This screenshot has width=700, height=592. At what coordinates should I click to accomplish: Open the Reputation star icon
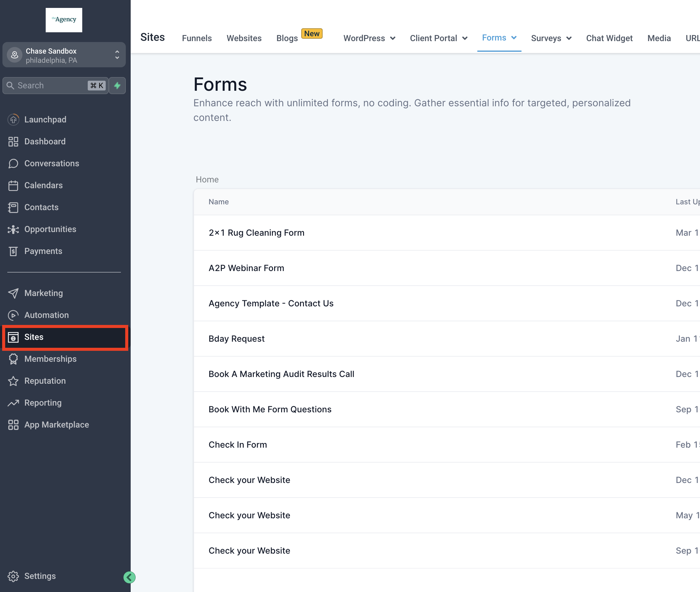tap(13, 381)
